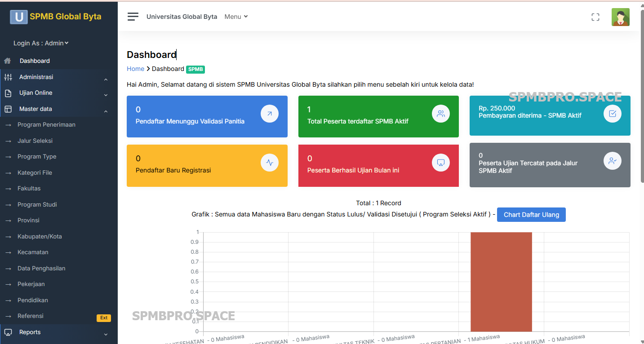Click the SPMB Global Byta logo
Viewport: 644px width, 344px height.
56,17
